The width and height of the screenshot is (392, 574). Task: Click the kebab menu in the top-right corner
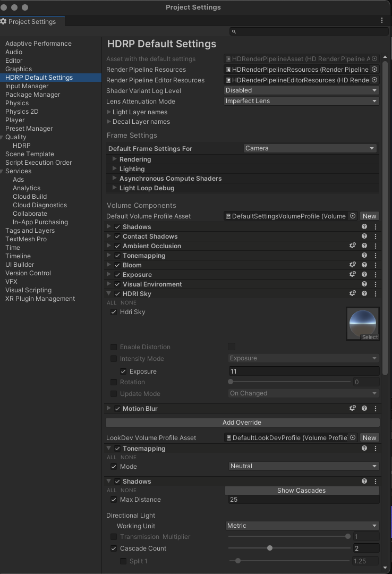[x=381, y=20]
